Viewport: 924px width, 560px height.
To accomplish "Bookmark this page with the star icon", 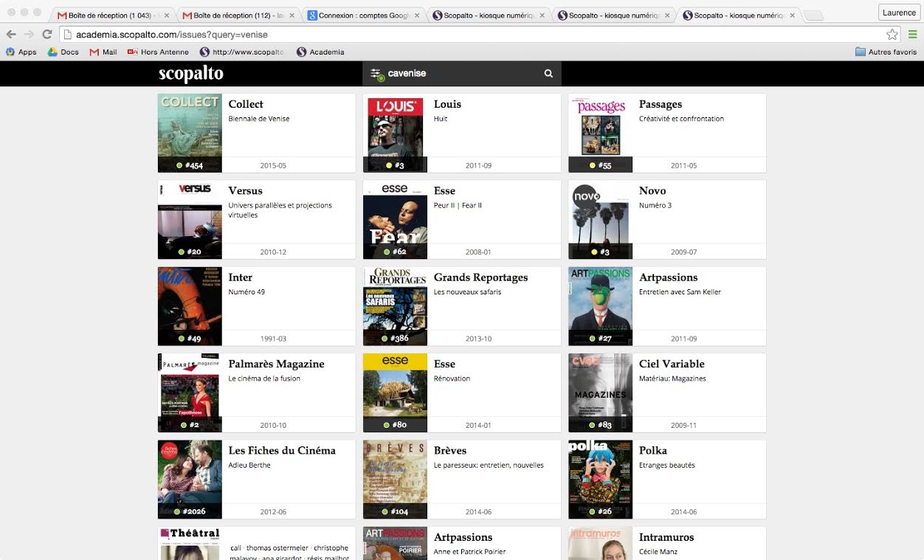I will (892, 34).
